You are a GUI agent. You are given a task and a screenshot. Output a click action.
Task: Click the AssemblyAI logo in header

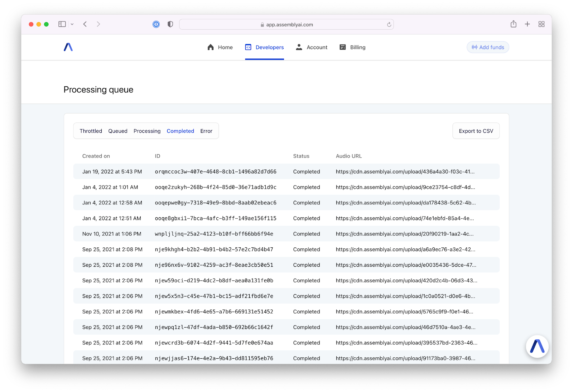click(x=68, y=47)
